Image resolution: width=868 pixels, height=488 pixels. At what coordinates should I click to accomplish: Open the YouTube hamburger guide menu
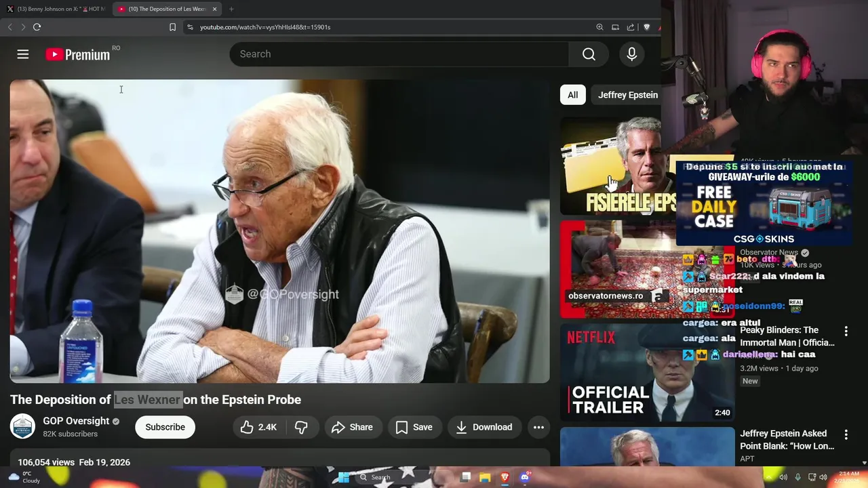click(23, 54)
